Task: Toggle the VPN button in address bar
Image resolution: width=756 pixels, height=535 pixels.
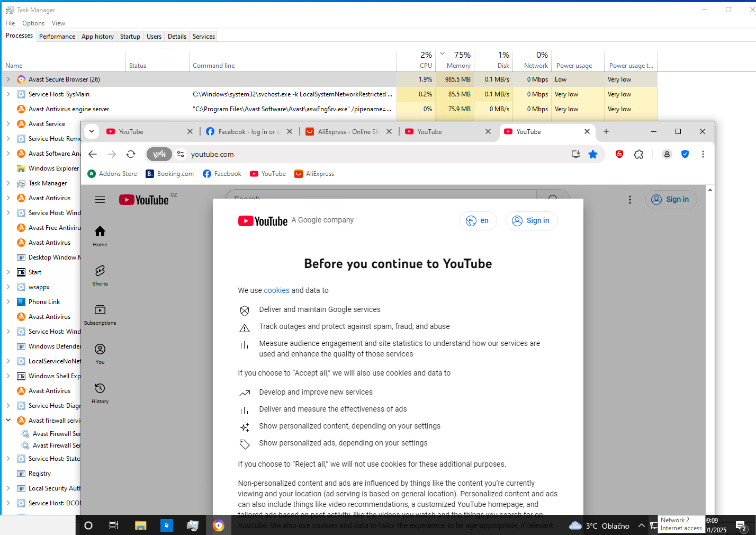Action: pyautogui.click(x=159, y=154)
